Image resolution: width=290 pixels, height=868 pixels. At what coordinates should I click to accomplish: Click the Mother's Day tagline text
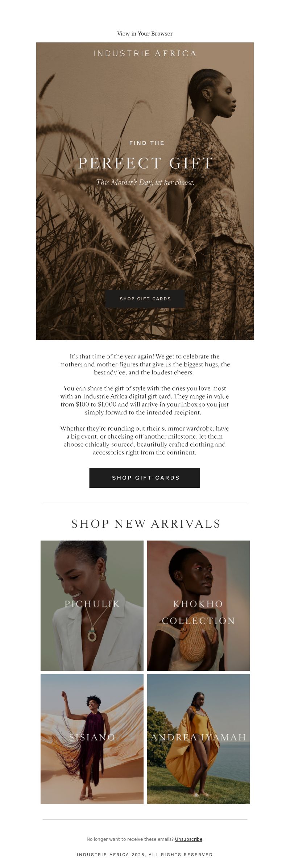pyautogui.click(x=145, y=183)
